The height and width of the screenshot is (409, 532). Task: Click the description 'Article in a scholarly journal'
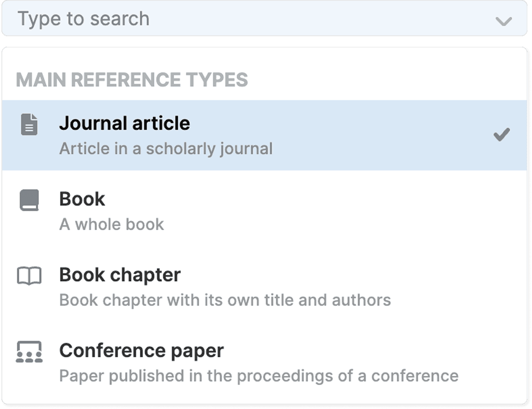(166, 149)
